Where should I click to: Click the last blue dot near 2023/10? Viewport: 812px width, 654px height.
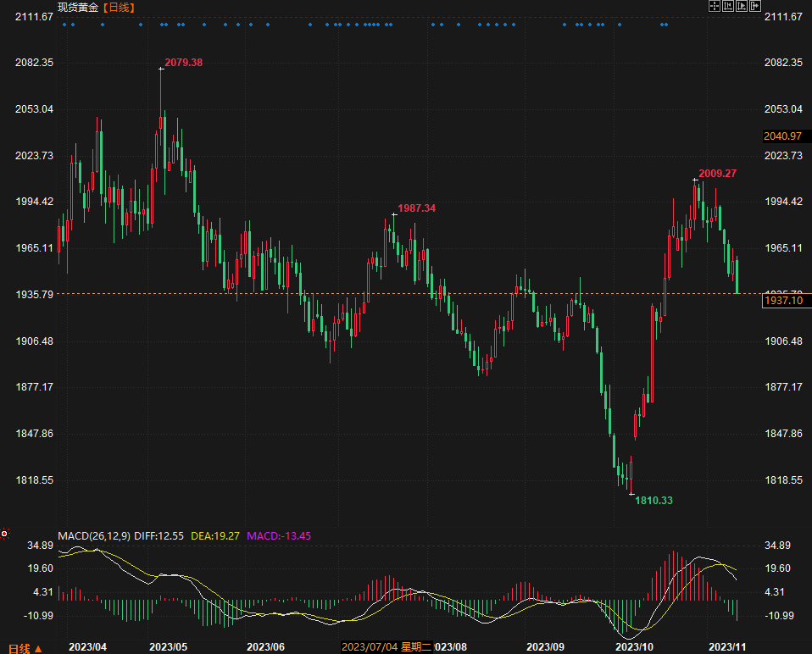(666, 25)
